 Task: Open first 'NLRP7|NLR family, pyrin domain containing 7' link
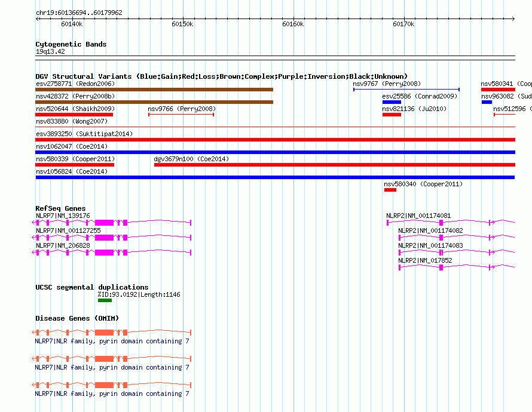pyautogui.click(x=112, y=341)
